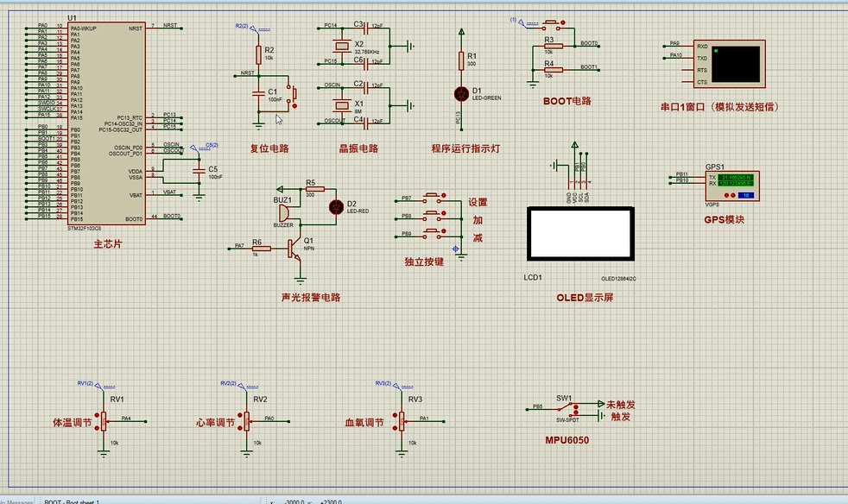848x504 pixels.
Task: Click the 复位电路 label
Action: click(269, 148)
